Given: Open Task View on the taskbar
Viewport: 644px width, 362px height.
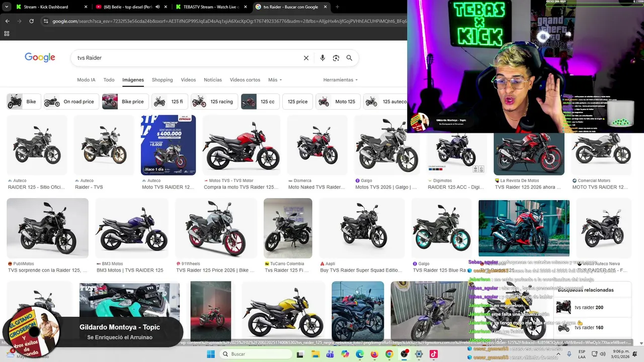Looking at the screenshot, I should (x=300, y=354).
